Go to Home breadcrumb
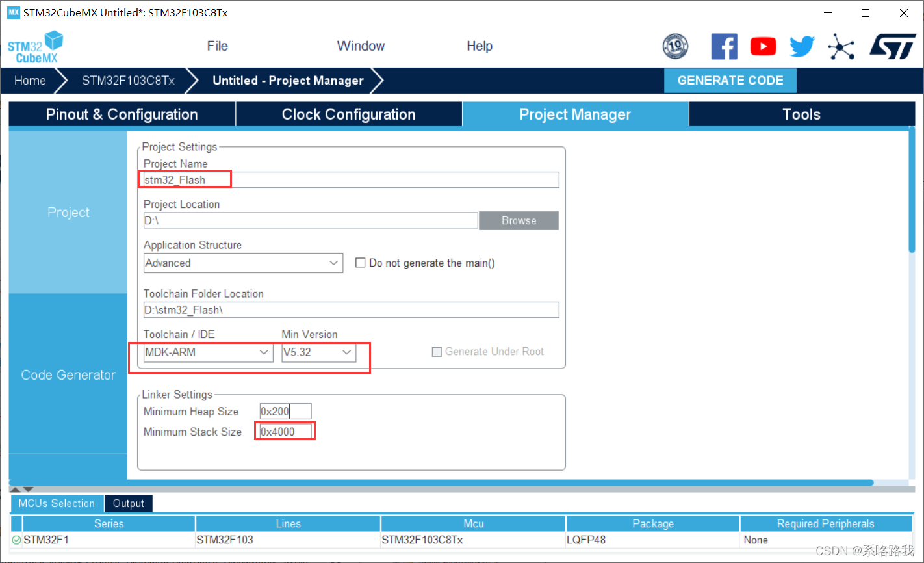The image size is (924, 563). pos(30,81)
